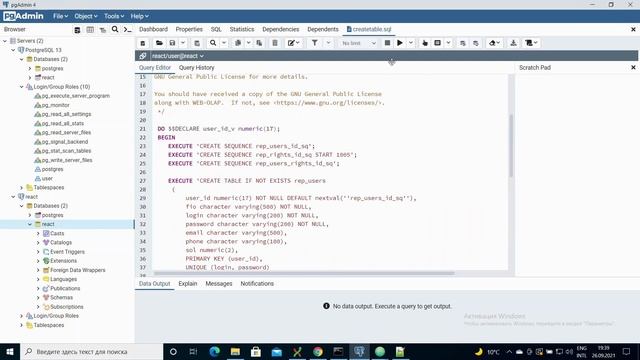Open the File menu

pyautogui.click(x=60, y=16)
